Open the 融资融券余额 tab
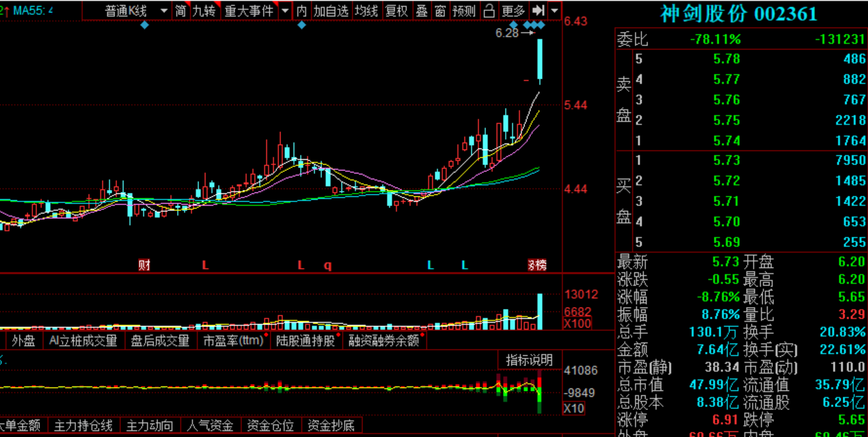This screenshot has width=868, height=437. point(384,340)
